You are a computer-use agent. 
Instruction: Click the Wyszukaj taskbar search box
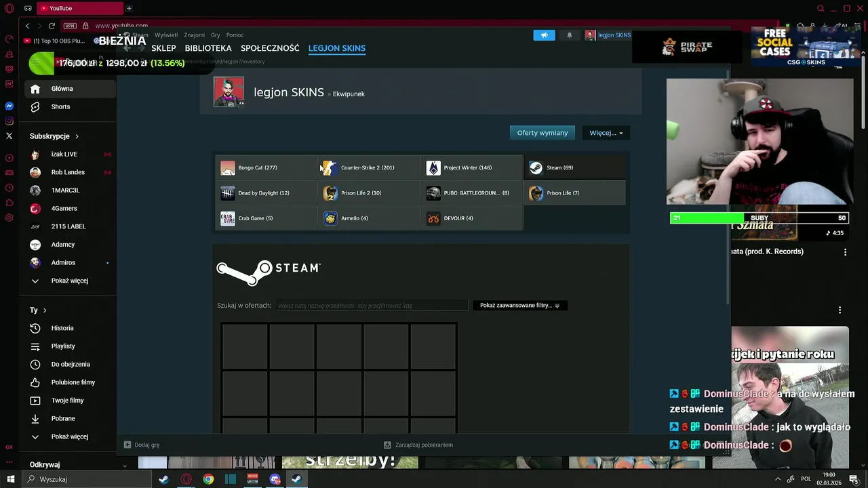(x=87, y=479)
